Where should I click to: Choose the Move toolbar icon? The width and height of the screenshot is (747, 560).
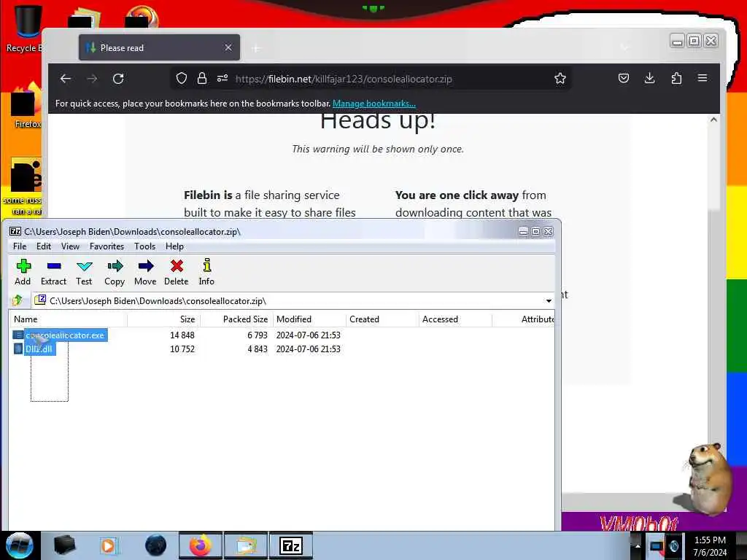click(145, 272)
